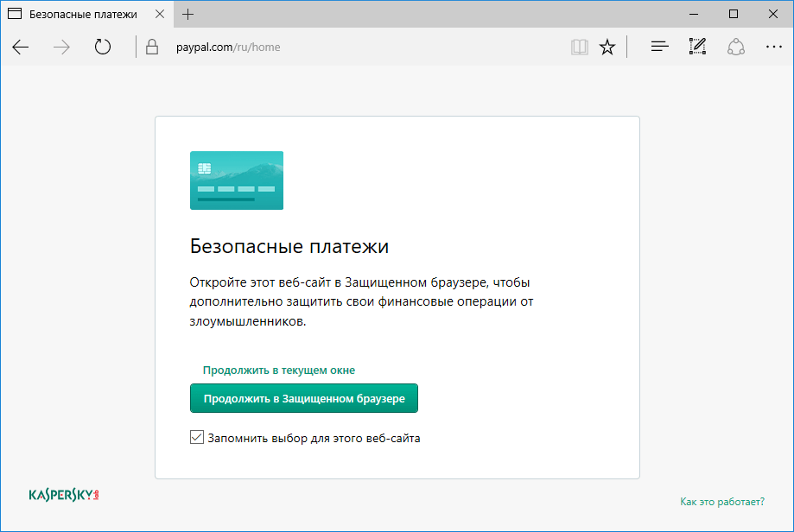Select the Безопасные платежи tab
This screenshot has width=794, height=532.
[82, 14]
